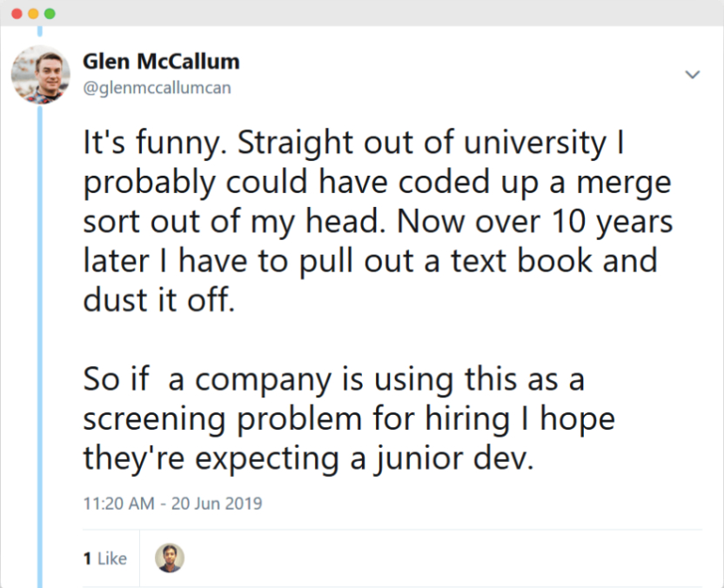Click the tweet's first paragraph starting "It's funny"
Image resolution: width=724 pixels, height=588 pixels.
374,221
